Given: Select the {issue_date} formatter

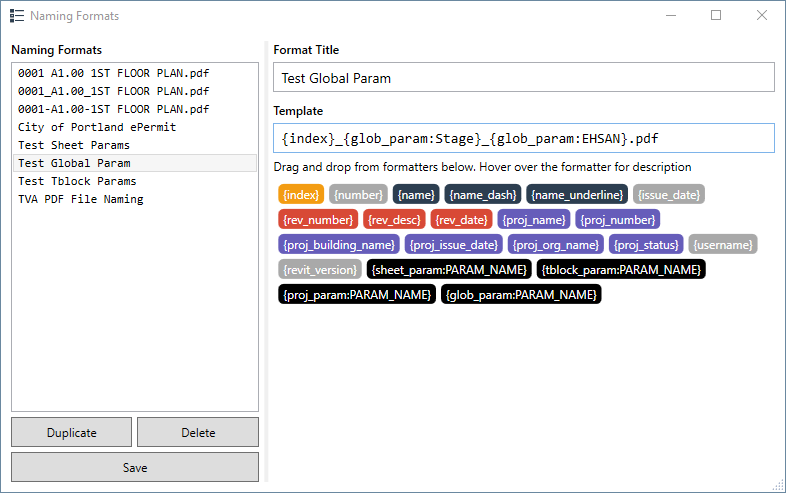Looking at the screenshot, I should [x=669, y=195].
